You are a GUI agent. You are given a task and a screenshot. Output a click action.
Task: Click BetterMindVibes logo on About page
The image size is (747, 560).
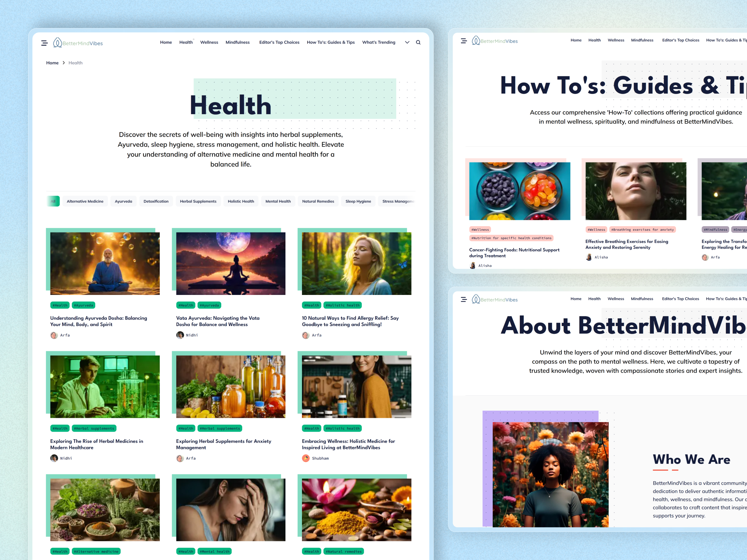point(495,299)
